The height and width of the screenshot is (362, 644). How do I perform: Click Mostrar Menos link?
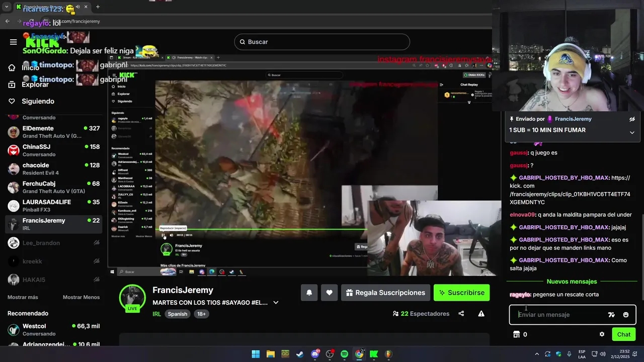coord(81,297)
